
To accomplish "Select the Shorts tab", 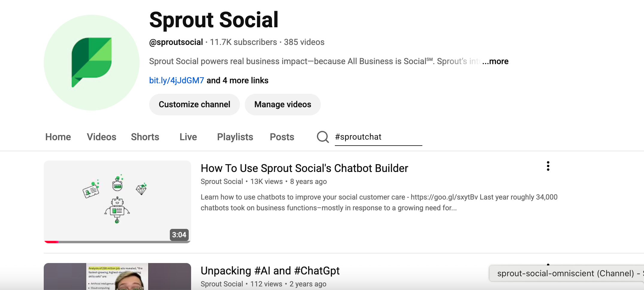I will point(145,137).
